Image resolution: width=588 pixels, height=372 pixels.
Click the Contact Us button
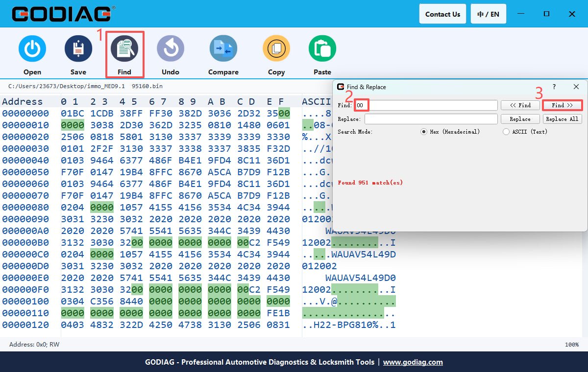pyautogui.click(x=442, y=14)
